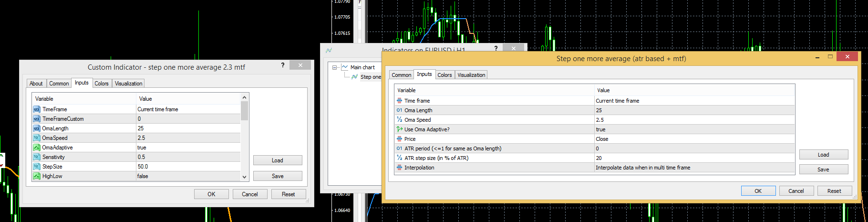The width and height of the screenshot is (868, 222).
Task: Edit ATR step size value 20
Action: (694, 158)
